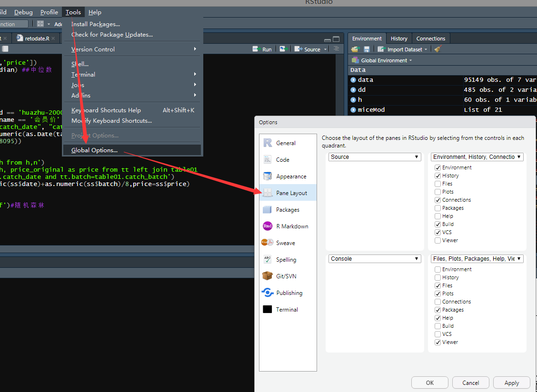Image resolution: width=537 pixels, height=392 pixels.
Task: Expand the h object in Environment
Action: click(353, 99)
